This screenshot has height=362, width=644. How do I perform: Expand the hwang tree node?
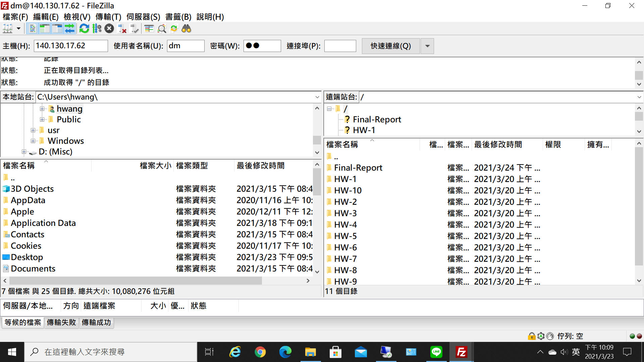(42, 109)
